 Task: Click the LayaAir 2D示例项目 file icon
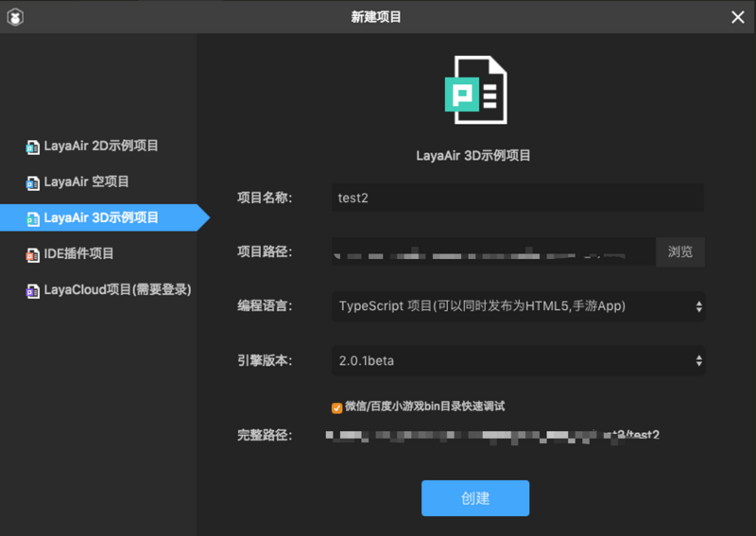tap(33, 147)
